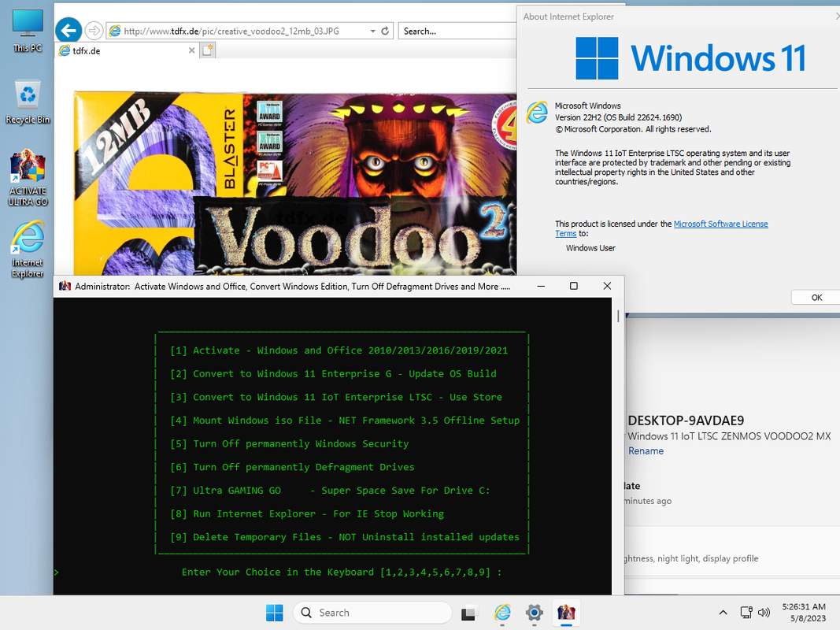The height and width of the screenshot is (630, 840).
Task: Expand the address bar URL dropdown
Action: (x=373, y=31)
